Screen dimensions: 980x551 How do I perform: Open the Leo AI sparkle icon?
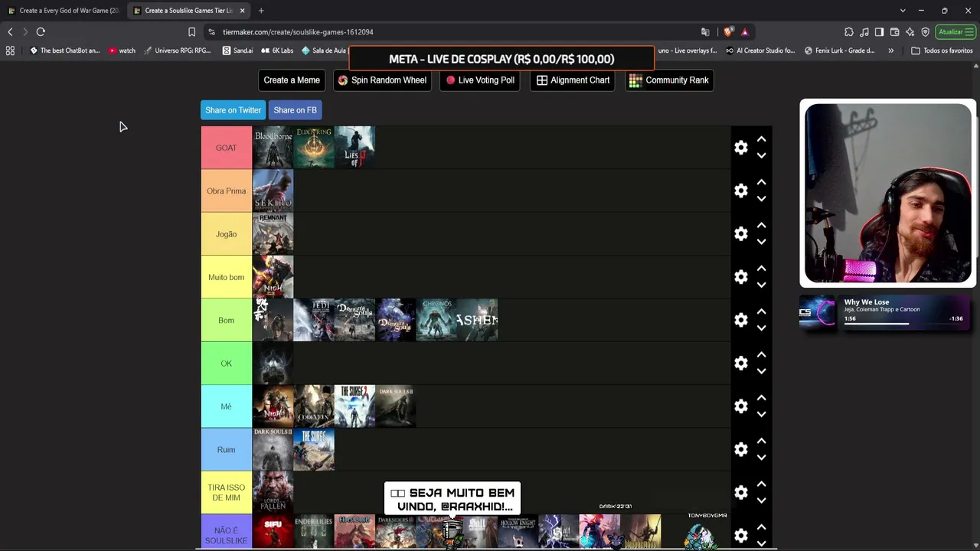click(x=910, y=32)
